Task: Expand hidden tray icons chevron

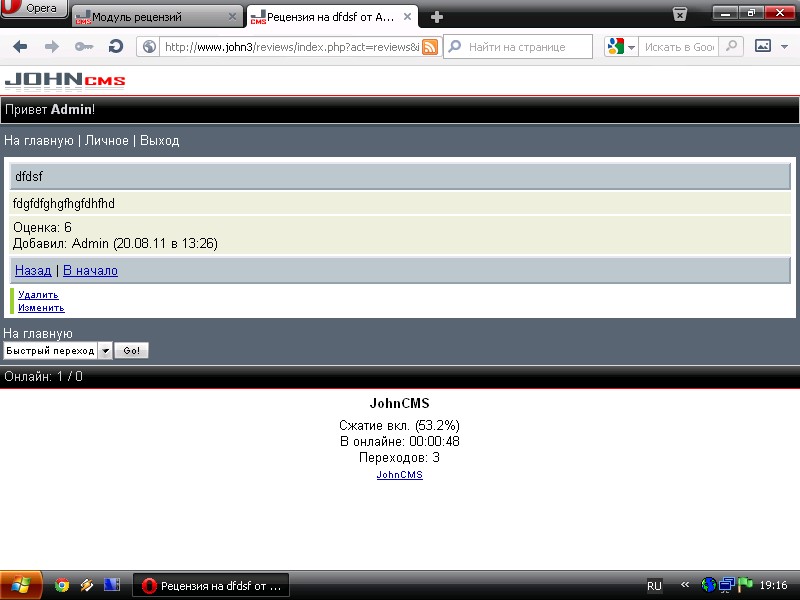Action: (x=685, y=585)
